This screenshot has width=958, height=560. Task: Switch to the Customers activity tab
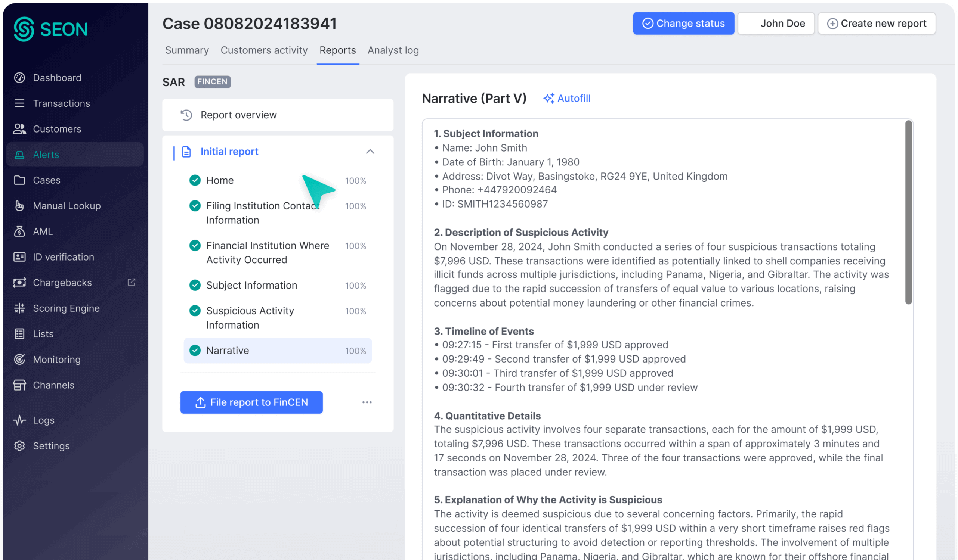pos(264,50)
